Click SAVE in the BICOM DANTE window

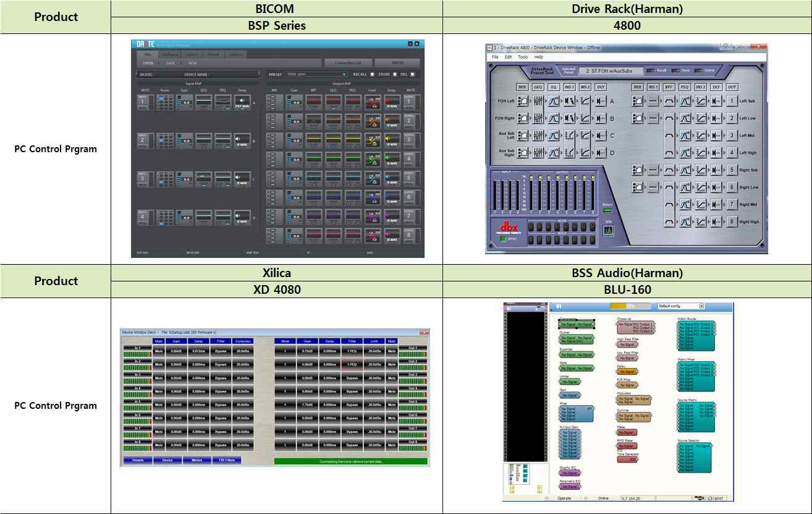coord(171,63)
